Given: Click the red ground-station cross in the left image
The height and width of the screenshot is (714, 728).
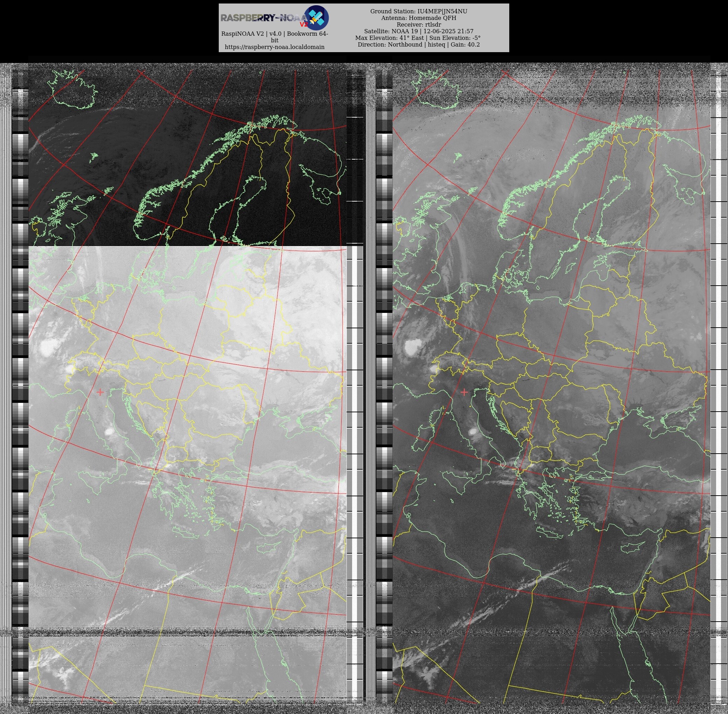Looking at the screenshot, I should (100, 392).
